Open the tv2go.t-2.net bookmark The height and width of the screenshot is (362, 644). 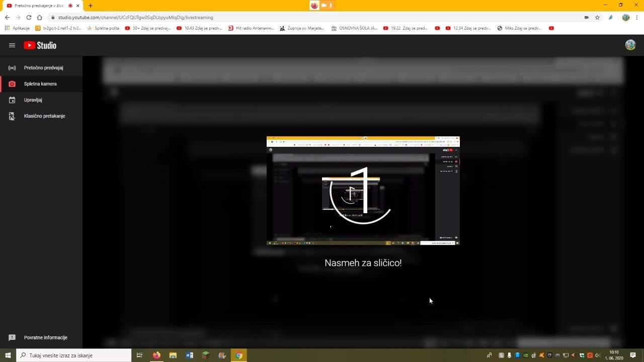[59, 28]
